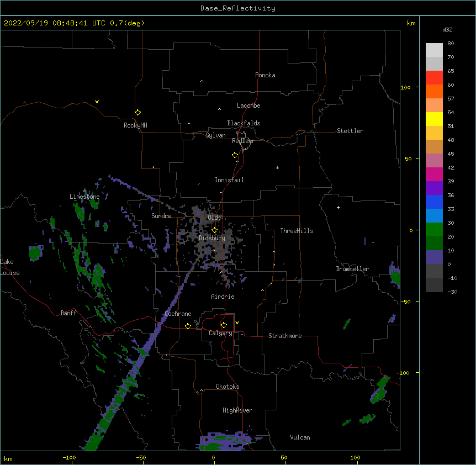Viewport: 476px width, 465px height.
Task: Click the Stettler city label
Action: [350, 131]
